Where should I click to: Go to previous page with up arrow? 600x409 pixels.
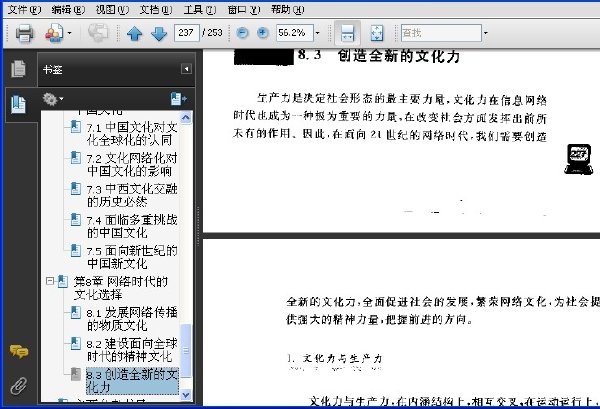coord(134,33)
